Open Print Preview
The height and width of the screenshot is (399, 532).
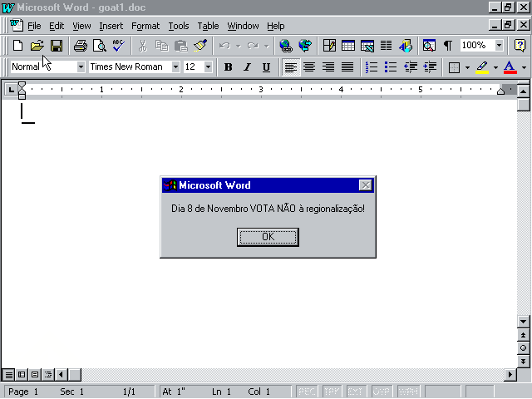point(100,46)
